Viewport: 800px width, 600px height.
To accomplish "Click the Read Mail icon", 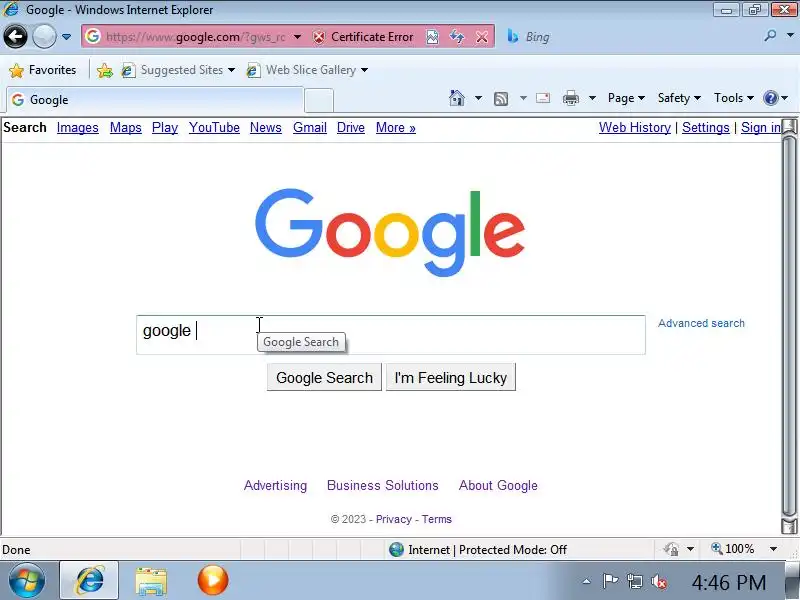I will click(x=543, y=98).
